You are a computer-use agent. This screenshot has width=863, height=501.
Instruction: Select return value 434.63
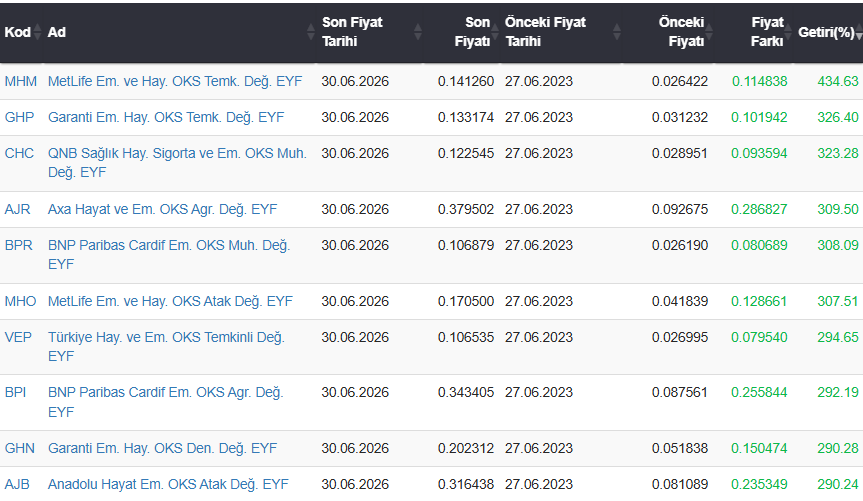(x=838, y=81)
